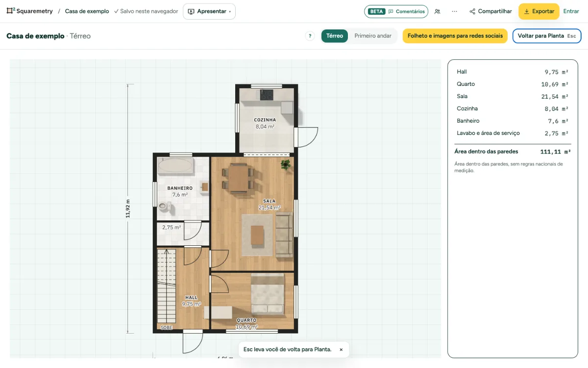Open the Apresentar dropdown

[x=209, y=11]
